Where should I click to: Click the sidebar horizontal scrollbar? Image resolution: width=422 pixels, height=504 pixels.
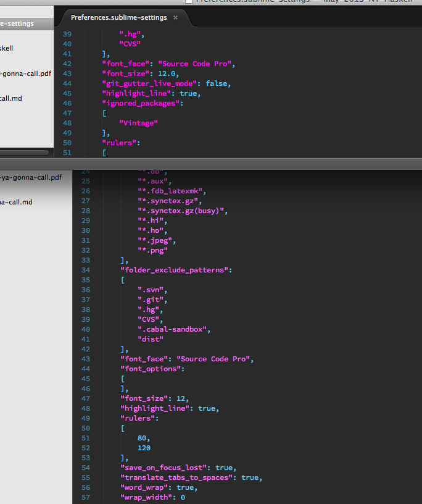tap(23, 152)
